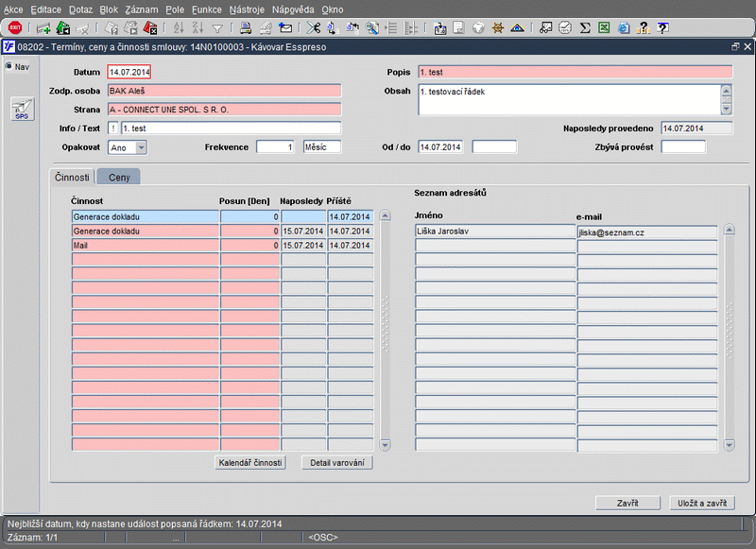The width and height of the screenshot is (756, 549).
Task: Click the Detail varování button
Action: (337, 463)
